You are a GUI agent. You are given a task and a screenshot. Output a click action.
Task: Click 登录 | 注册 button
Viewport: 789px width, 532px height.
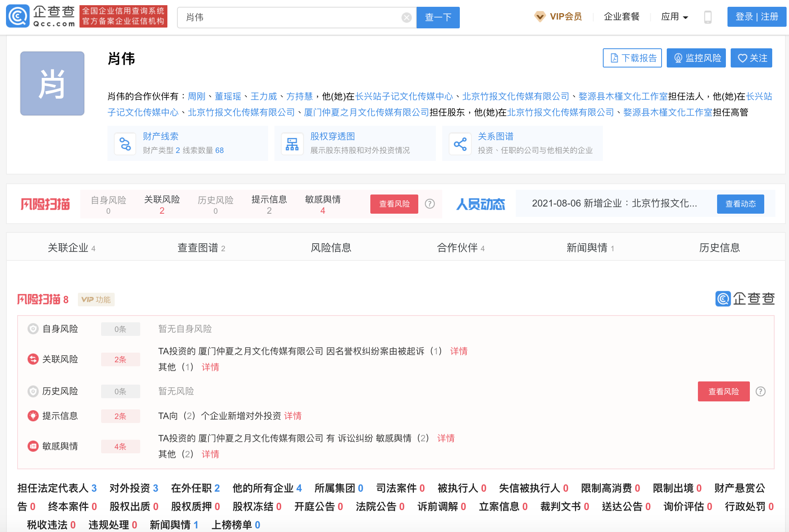[x=757, y=17]
